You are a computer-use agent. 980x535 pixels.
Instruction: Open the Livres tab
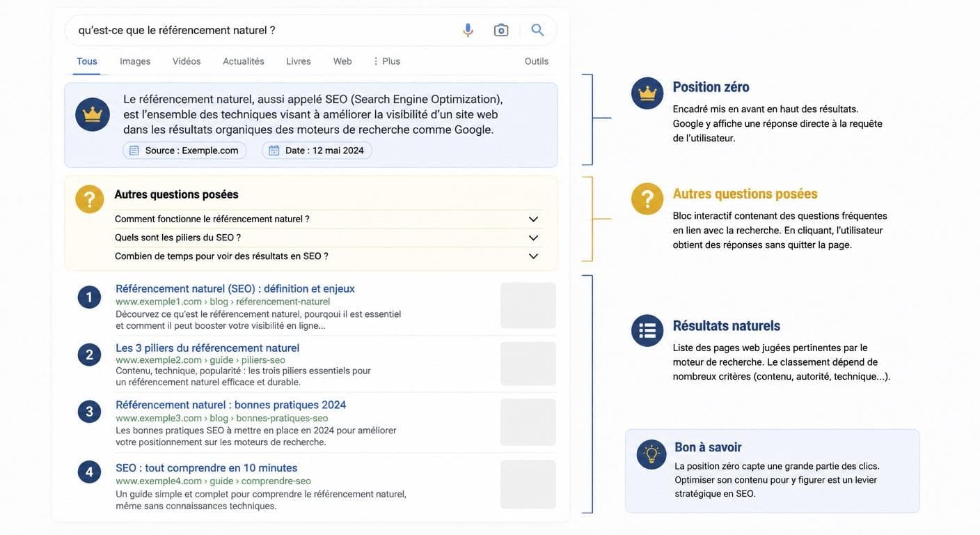click(299, 61)
